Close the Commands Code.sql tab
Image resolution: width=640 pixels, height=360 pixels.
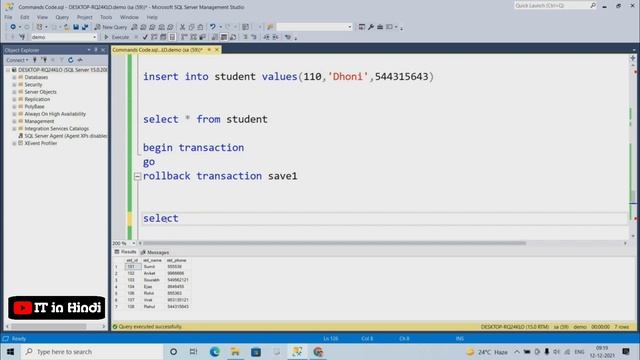point(217,50)
